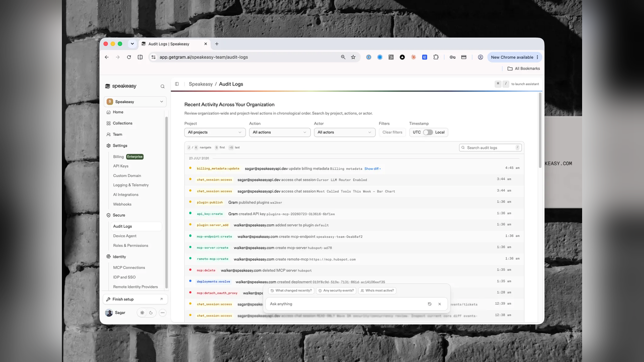Open Remote Identity Providers page
The height and width of the screenshot is (362, 644).
coord(135,287)
